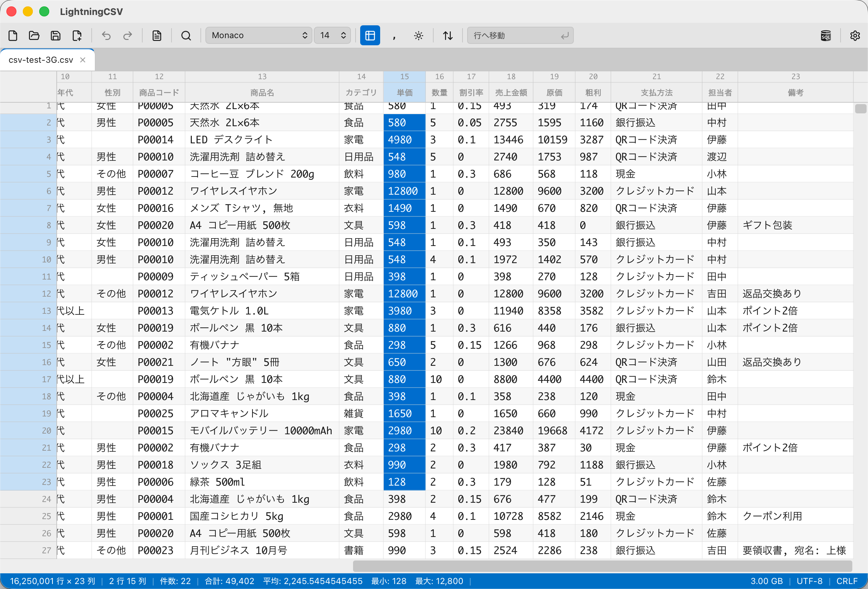
Task: Select the 備考 column header
Action: [x=796, y=93]
